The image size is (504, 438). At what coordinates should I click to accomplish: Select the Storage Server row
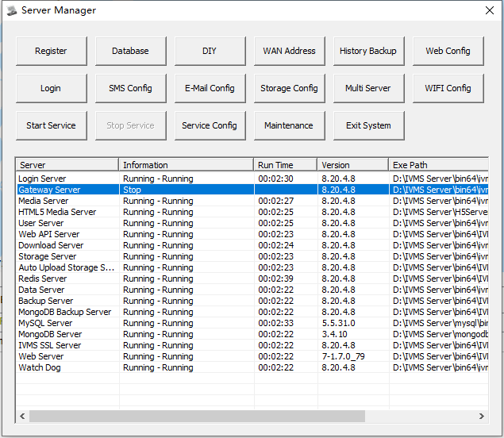[252, 256]
